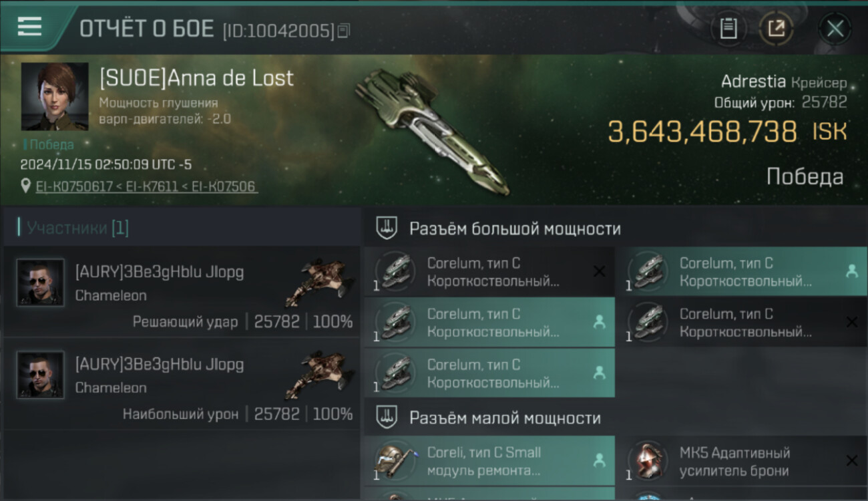Select the MK5 adaptive armor hardener item
Viewport: 868px width, 501px height.
point(742,461)
